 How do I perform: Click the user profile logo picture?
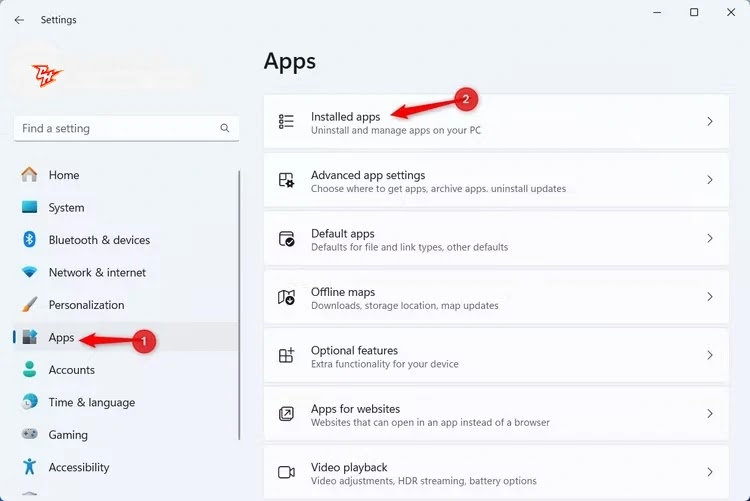pyautogui.click(x=47, y=75)
